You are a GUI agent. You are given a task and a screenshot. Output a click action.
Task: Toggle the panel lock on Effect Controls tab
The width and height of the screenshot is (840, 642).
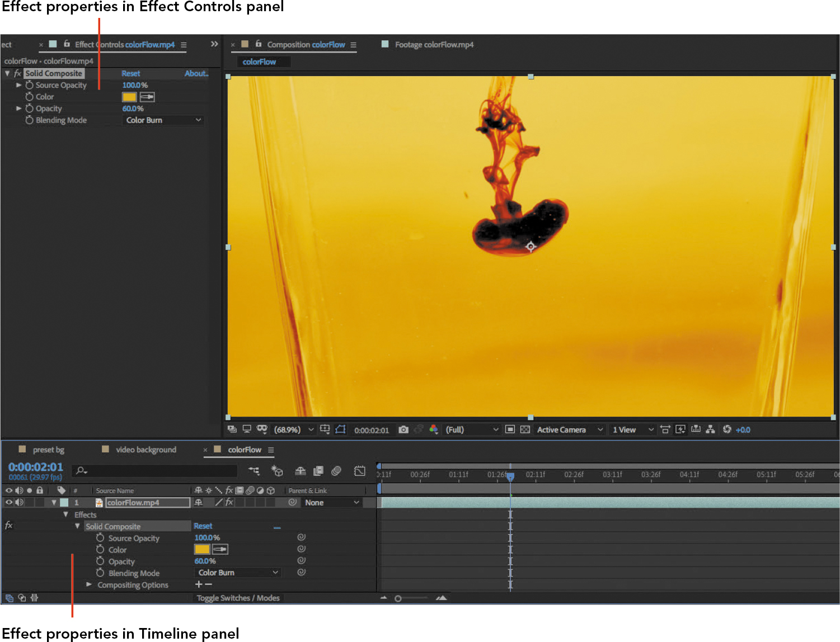pos(67,44)
